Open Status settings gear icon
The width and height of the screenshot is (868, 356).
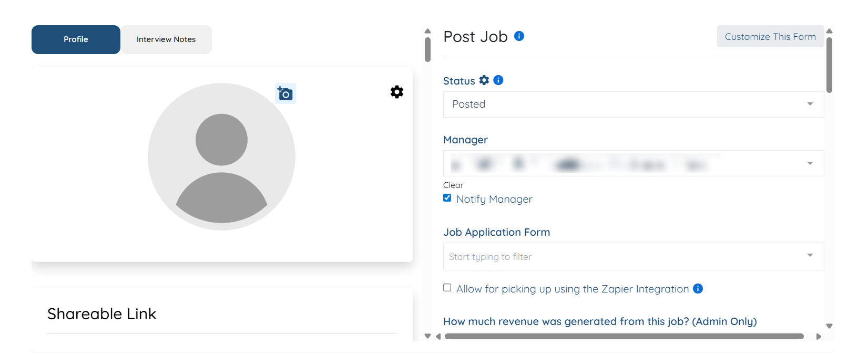point(484,80)
